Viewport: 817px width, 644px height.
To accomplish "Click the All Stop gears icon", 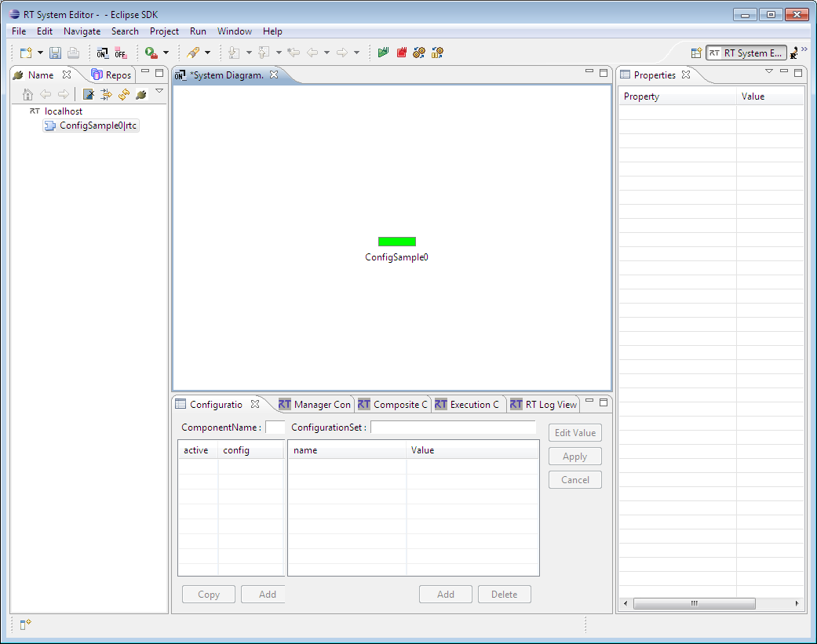I will pyautogui.click(x=438, y=53).
